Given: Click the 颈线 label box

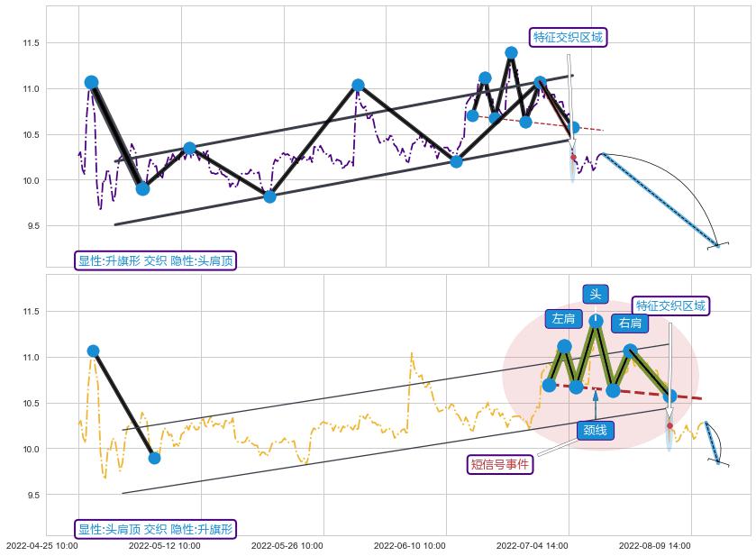Looking at the screenshot, I should click(595, 431).
